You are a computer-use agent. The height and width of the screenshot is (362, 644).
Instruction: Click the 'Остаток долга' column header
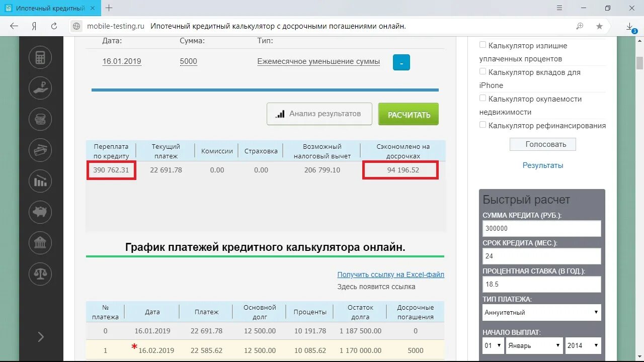pos(360,312)
